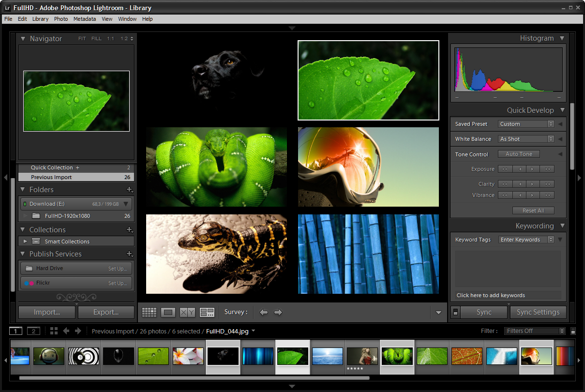Select next photo arrow beside Survey label
The height and width of the screenshot is (392, 585).
coord(278,312)
